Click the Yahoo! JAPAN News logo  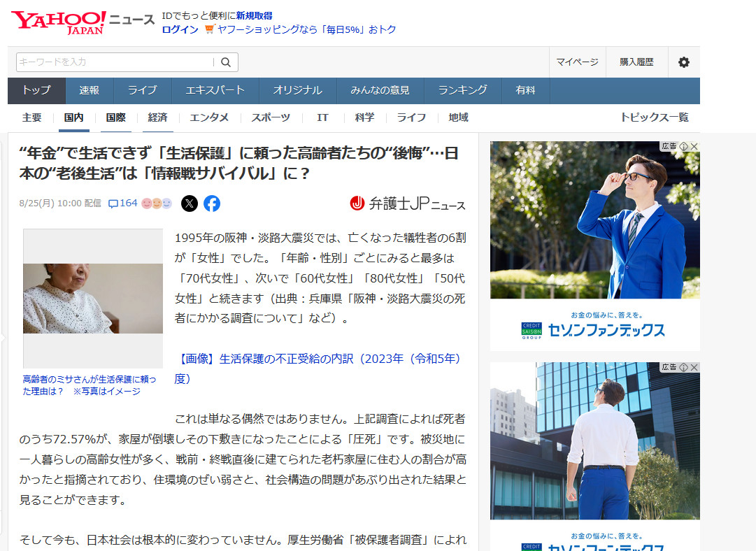(83, 22)
